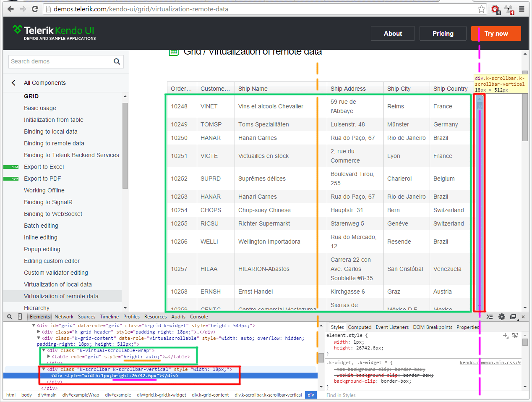Go back with the browser back arrow
Image resolution: width=532 pixels, height=402 pixels.
[x=11, y=9]
